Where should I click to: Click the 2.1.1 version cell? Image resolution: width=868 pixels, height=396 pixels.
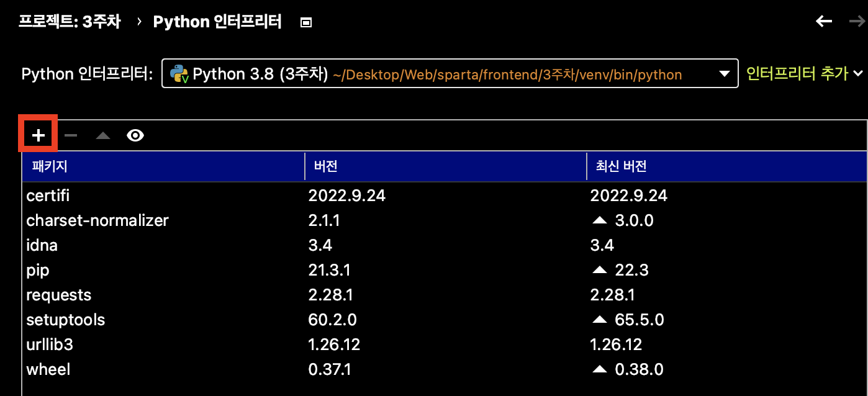pos(324,220)
